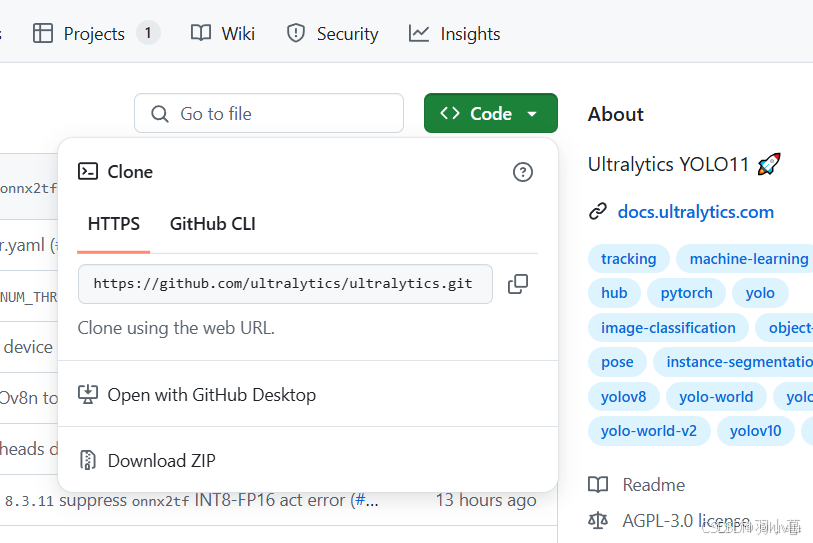This screenshot has height=543, width=813.
Task: Click the 13 hours ago timestamp
Action: pos(486,500)
